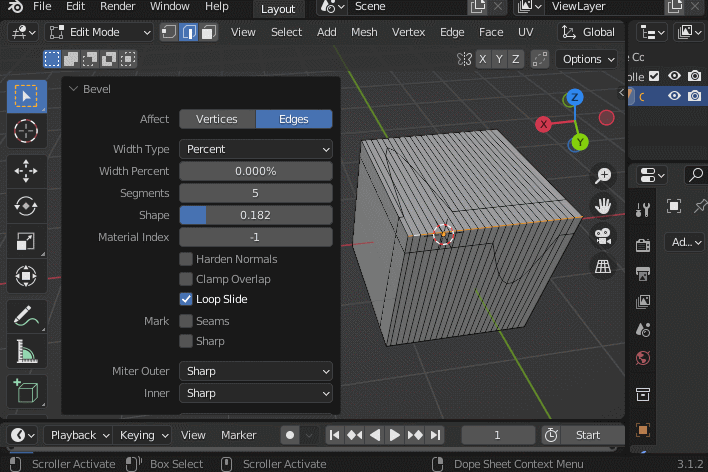Uncheck the Loop Slide option
This screenshot has width=708, height=472.
[x=186, y=299]
